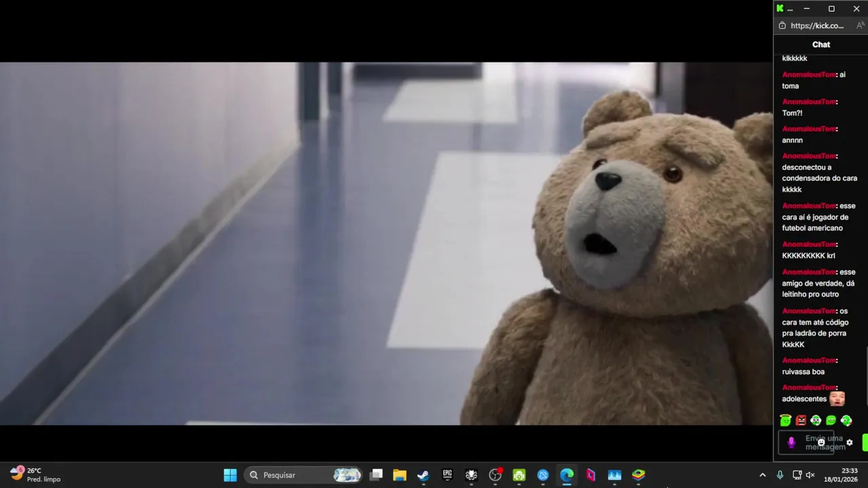Open the green app icon on taskbar
This screenshot has width=868, height=488.
519,475
